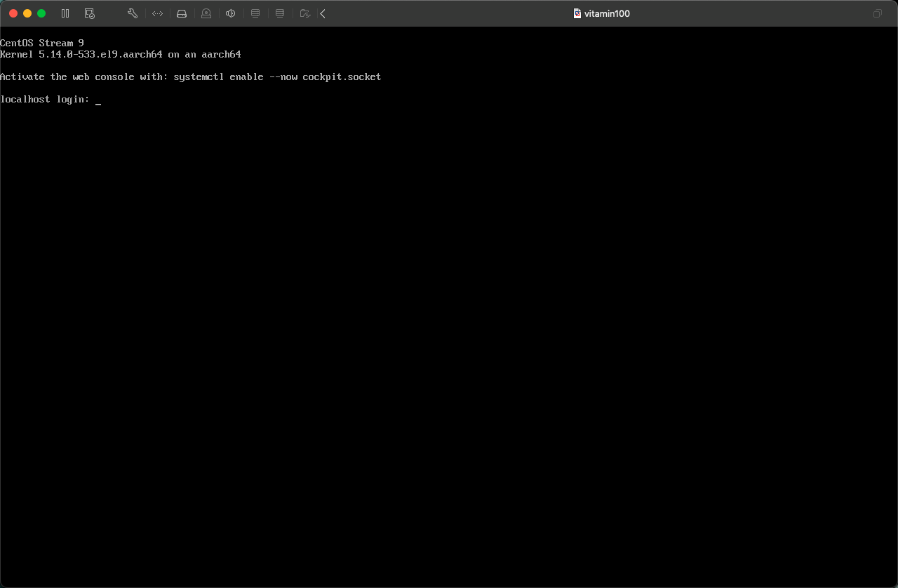Open virtual machine settings wrench icon
This screenshot has width=898, height=588.
(133, 13)
